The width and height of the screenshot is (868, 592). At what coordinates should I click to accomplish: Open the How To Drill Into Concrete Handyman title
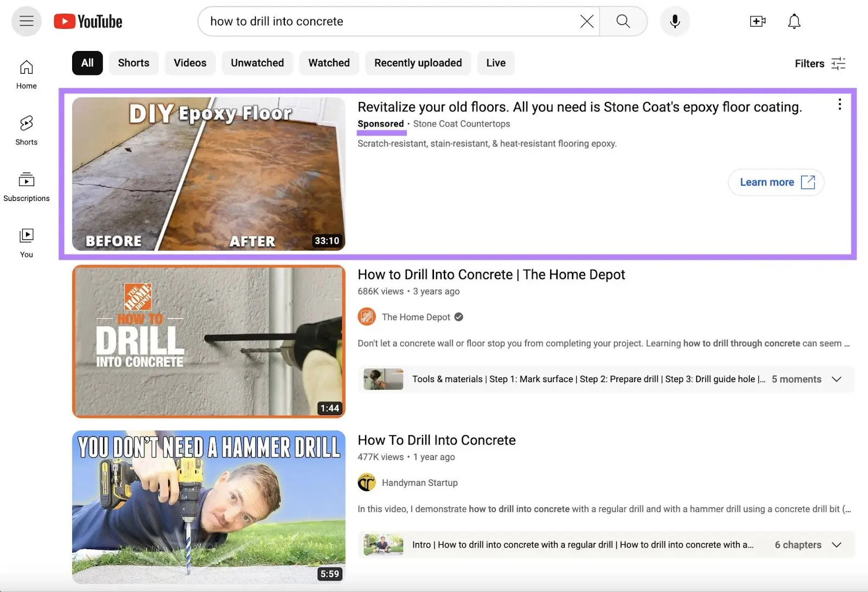coord(437,440)
